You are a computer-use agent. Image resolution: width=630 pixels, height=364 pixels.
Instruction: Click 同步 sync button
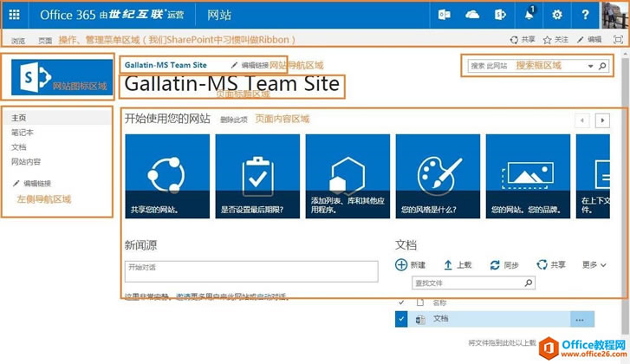pyautogui.click(x=504, y=264)
